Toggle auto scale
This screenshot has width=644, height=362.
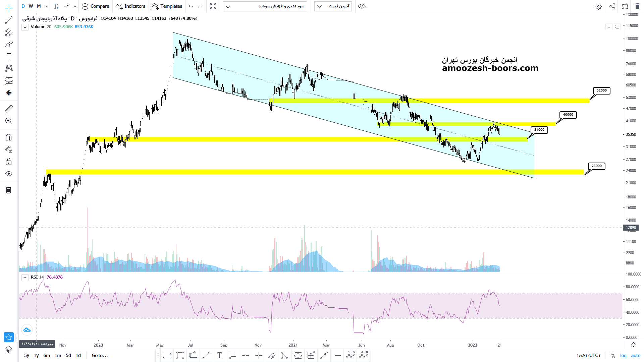[x=636, y=355]
